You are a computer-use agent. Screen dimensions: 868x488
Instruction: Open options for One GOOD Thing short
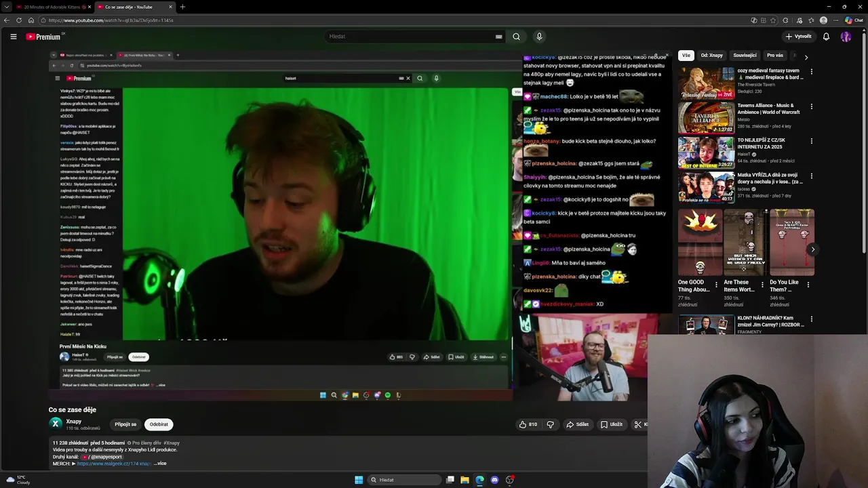click(716, 285)
